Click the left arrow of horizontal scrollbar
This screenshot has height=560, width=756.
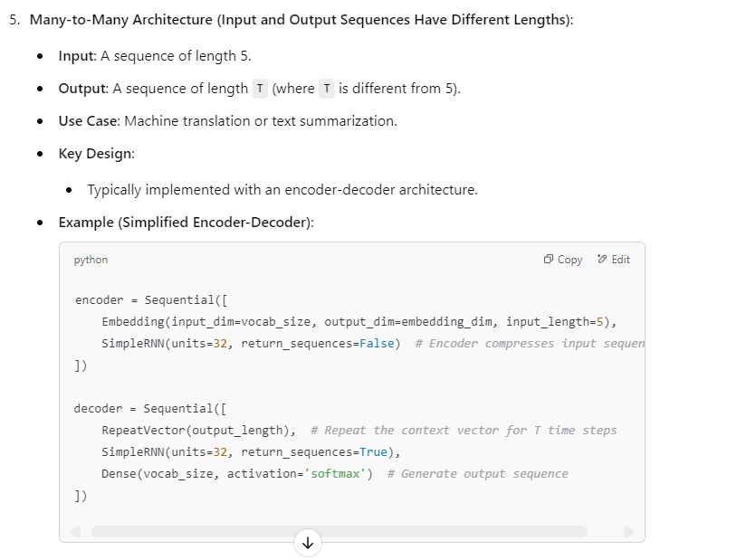click(x=76, y=531)
